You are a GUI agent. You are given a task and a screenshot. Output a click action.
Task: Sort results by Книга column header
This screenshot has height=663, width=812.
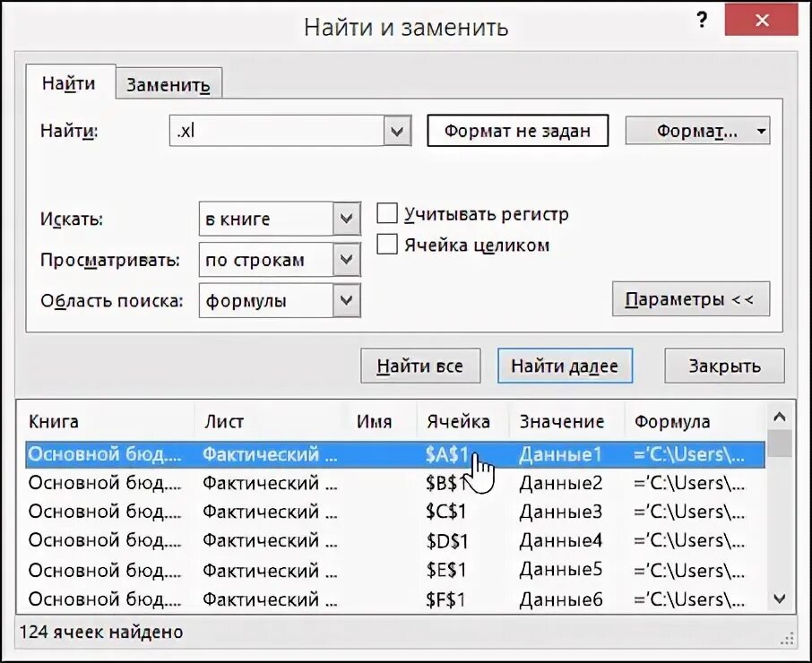(109, 421)
